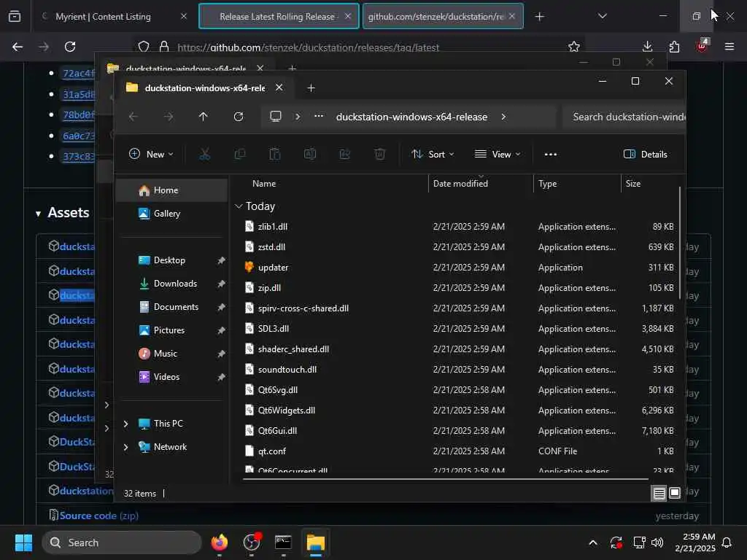Open commit link 72ac4f on GitHub
The width and height of the screenshot is (747, 560).
[x=79, y=74]
